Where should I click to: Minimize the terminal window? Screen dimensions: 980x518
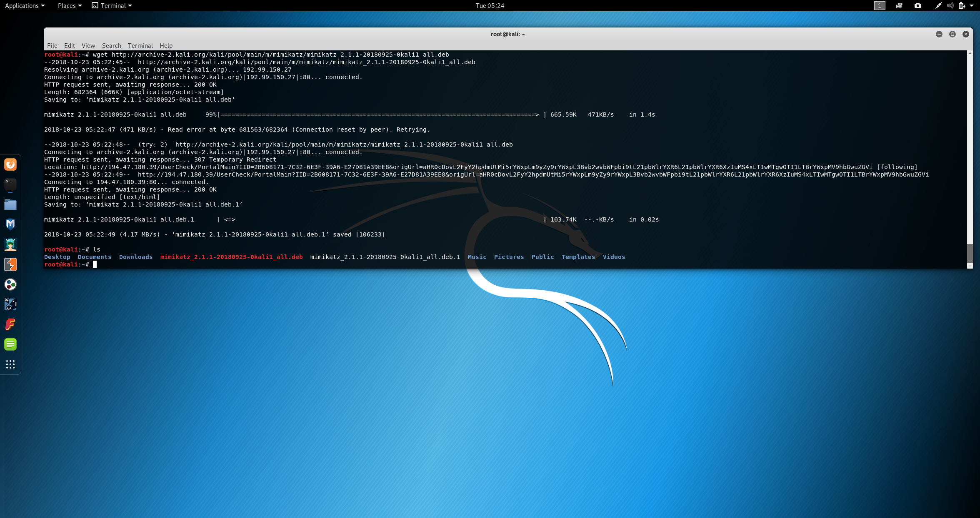coord(939,34)
